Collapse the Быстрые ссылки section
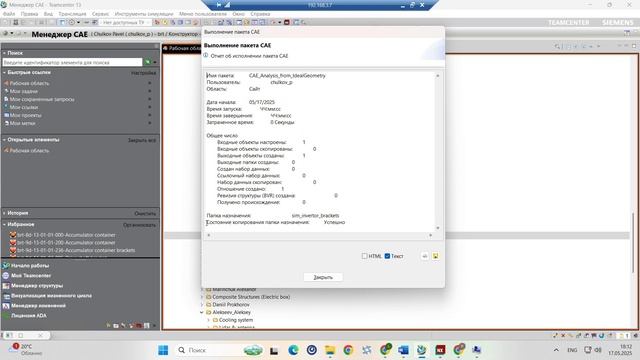Viewport: 640px width, 360px height. 4,72
